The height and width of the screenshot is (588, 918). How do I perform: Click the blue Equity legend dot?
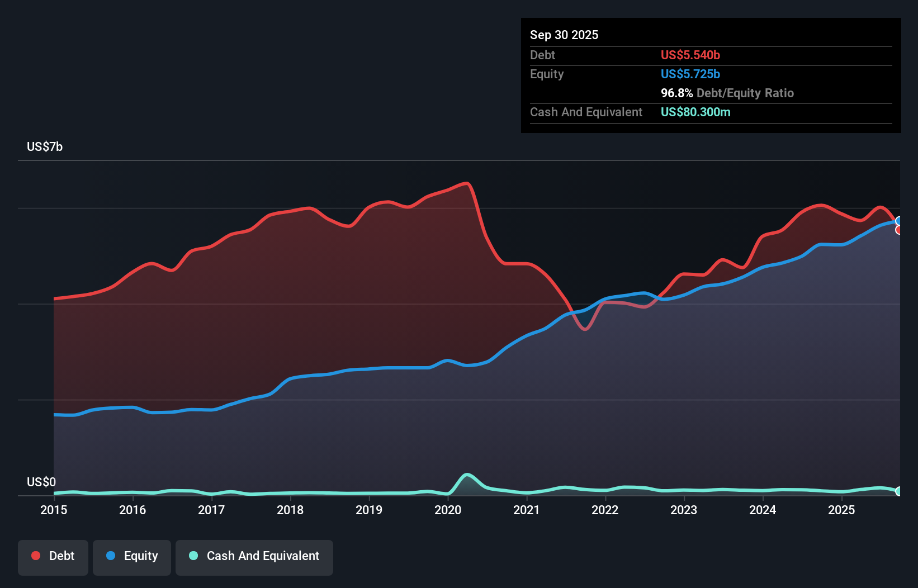click(111, 556)
